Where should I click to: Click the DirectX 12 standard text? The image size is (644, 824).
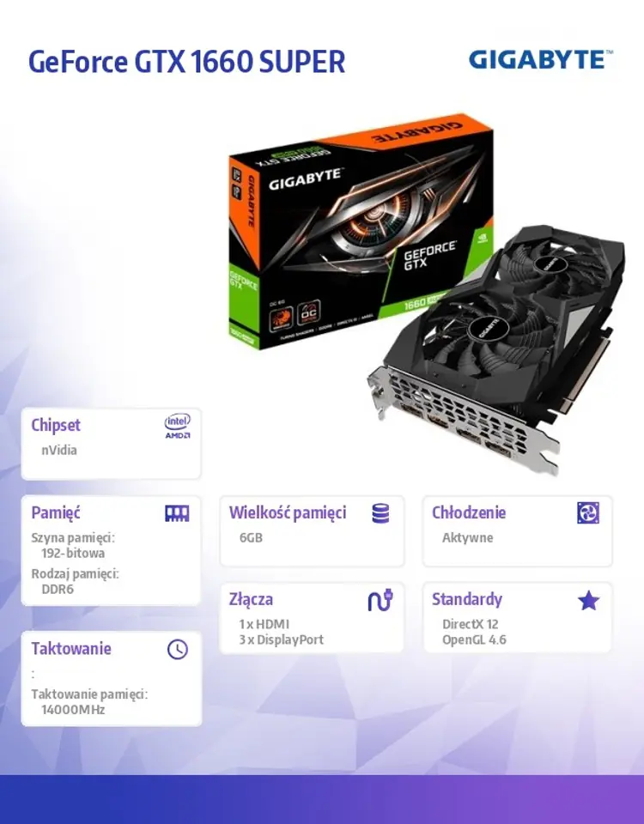pyautogui.click(x=470, y=624)
